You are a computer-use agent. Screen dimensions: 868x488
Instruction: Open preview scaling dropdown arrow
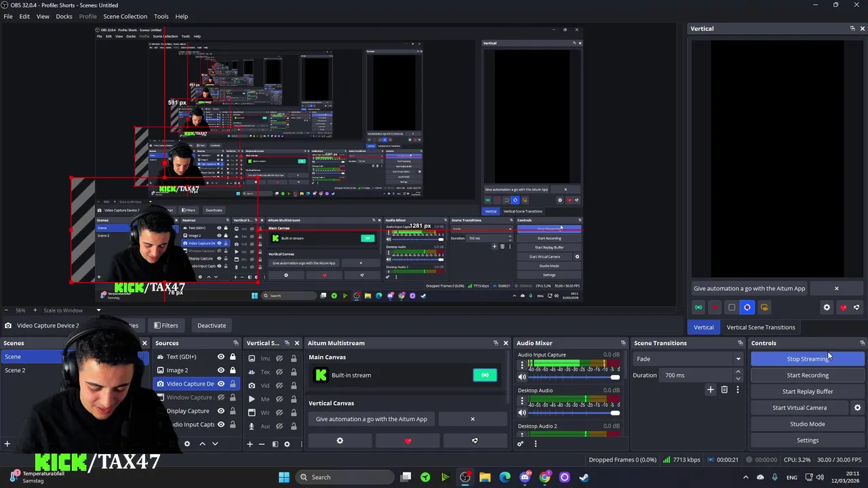coord(98,310)
